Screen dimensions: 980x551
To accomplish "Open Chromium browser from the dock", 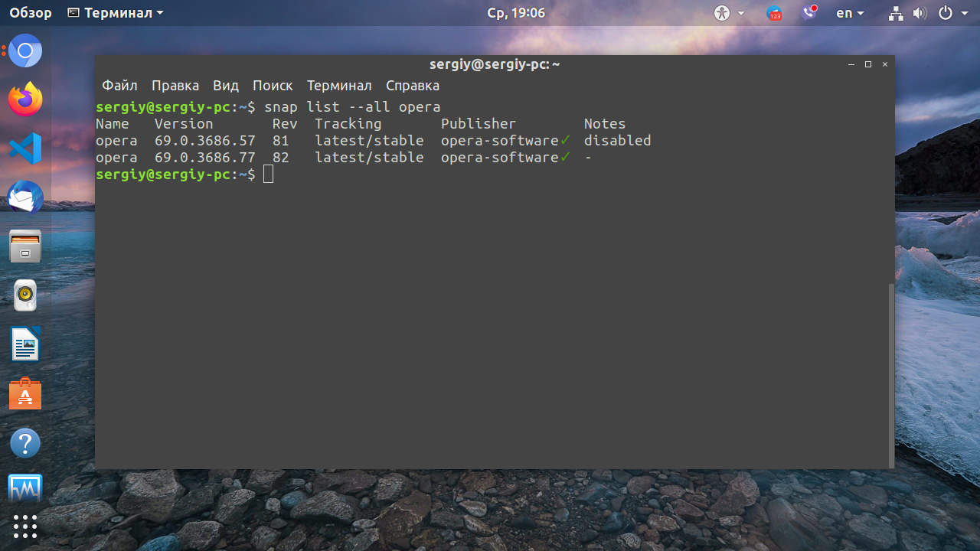I will click(x=25, y=51).
